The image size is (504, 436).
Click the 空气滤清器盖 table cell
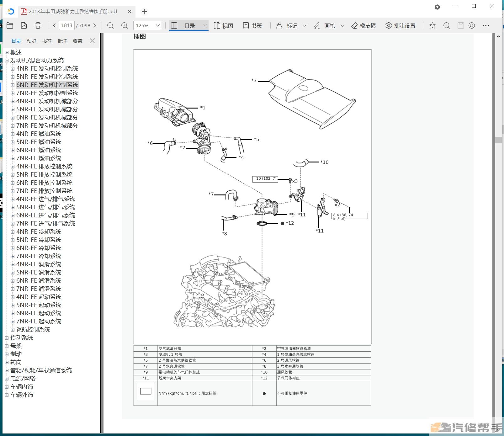[x=205, y=348]
